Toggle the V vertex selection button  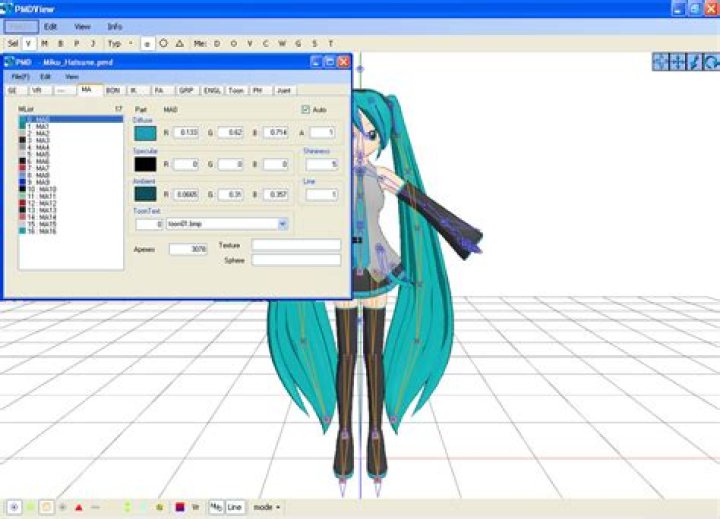pos(28,44)
